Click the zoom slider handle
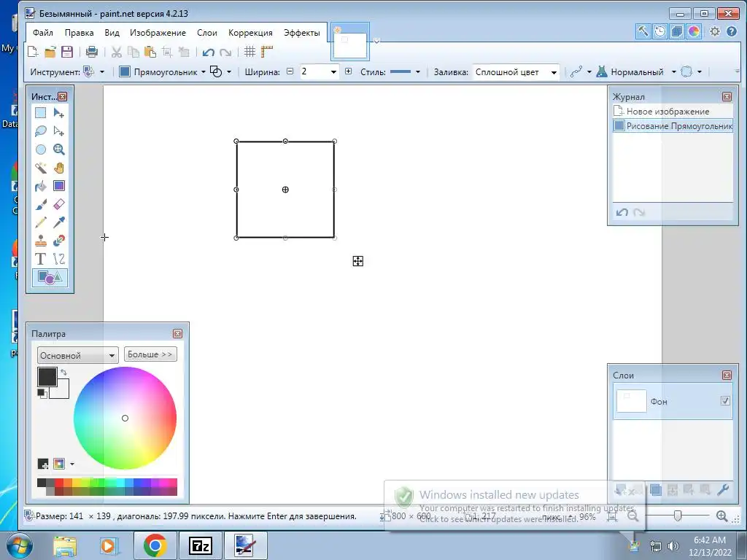 point(678,516)
